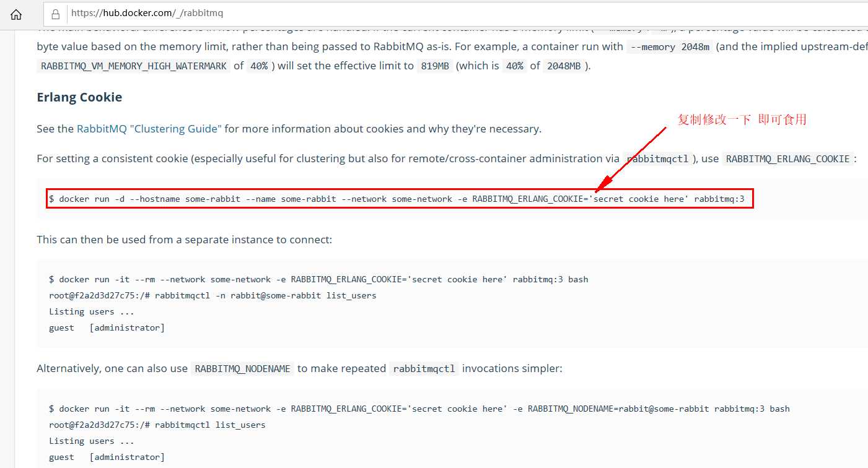868x468 pixels.
Task: Click the browser Home icon
Action: point(16,14)
